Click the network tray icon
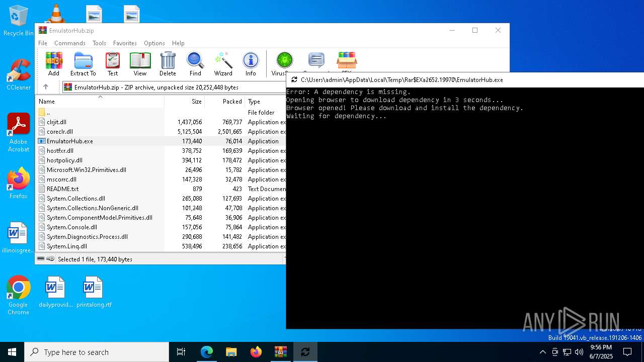This screenshot has width=644, height=362. 567,352
